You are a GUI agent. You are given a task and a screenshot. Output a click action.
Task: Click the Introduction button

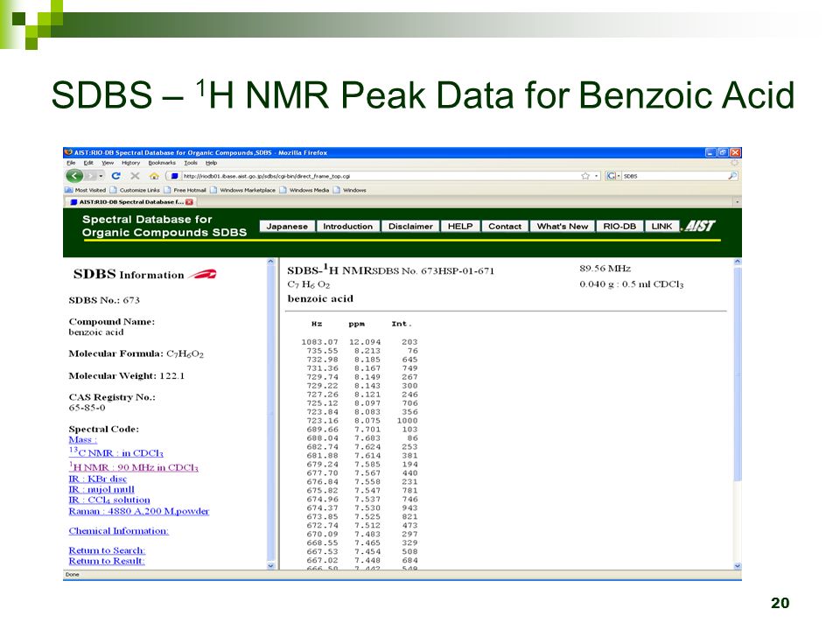point(347,226)
